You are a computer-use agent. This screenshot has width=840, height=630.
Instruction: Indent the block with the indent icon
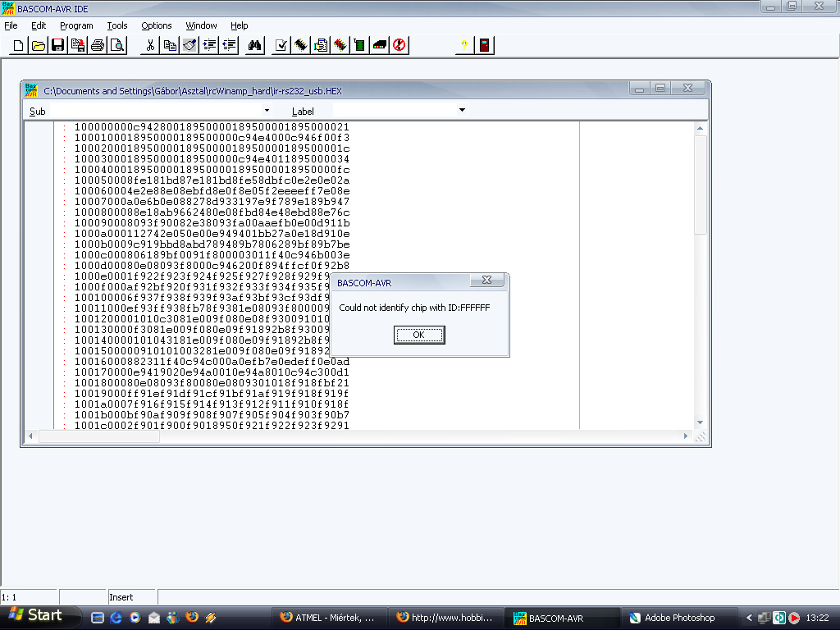coord(209,46)
